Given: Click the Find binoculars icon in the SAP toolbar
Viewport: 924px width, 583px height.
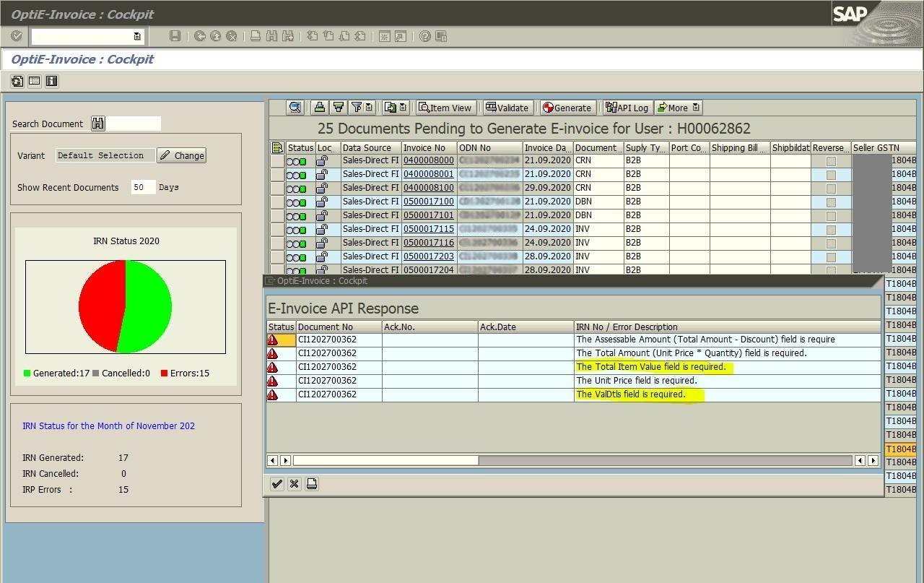Looking at the screenshot, I should click(271, 36).
